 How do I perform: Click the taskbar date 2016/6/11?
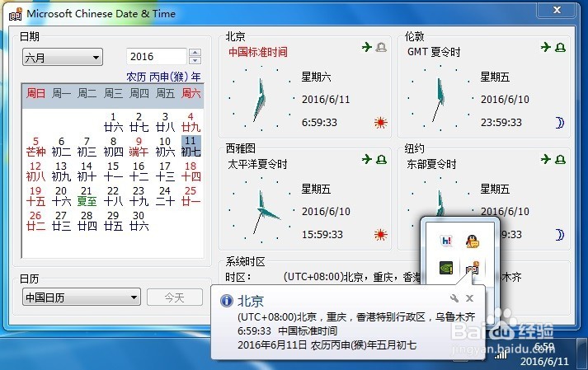(x=544, y=362)
